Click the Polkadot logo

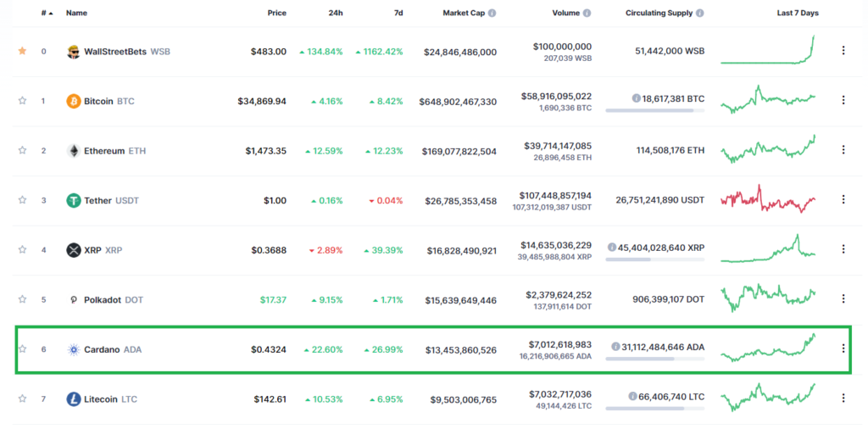point(73,299)
